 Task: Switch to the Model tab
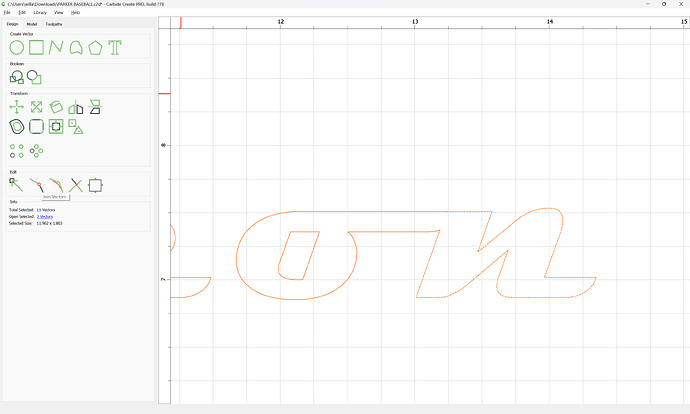pyautogui.click(x=32, y=24)
